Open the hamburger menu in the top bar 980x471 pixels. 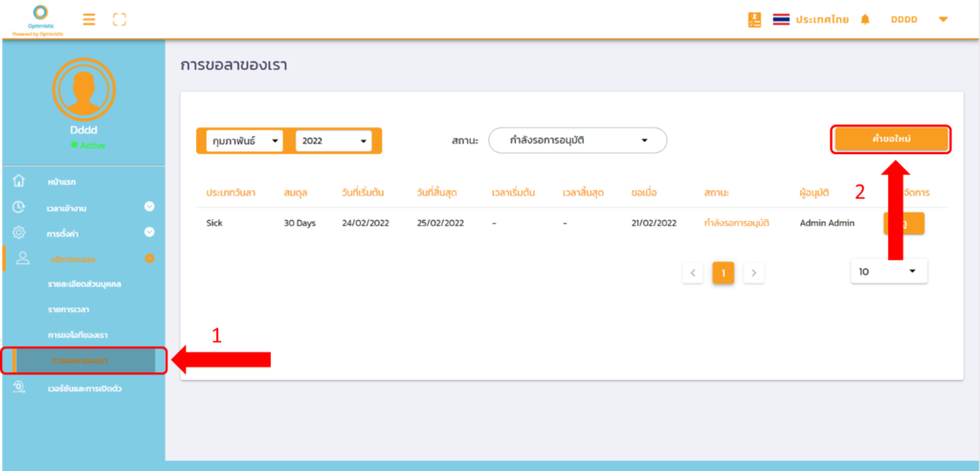[89, 19]
